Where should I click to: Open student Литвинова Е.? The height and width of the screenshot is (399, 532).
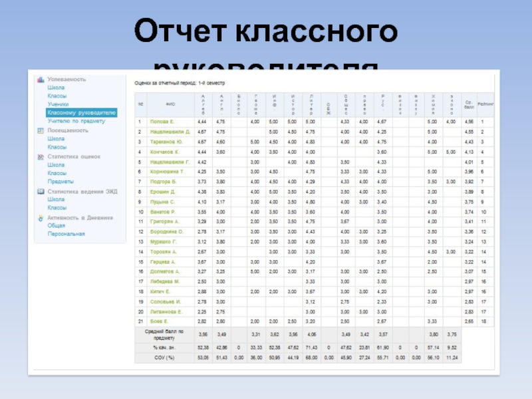pos(166,312)
